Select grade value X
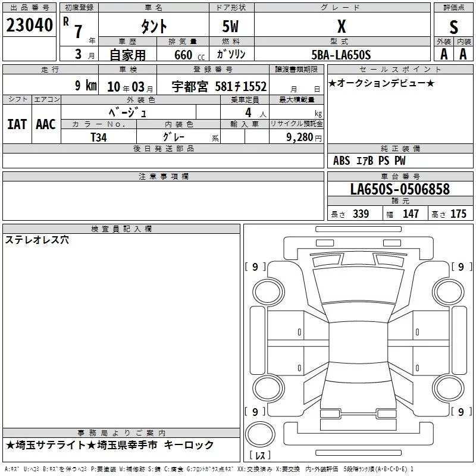This screenshot has height=476, width=476. pos(342,26)
